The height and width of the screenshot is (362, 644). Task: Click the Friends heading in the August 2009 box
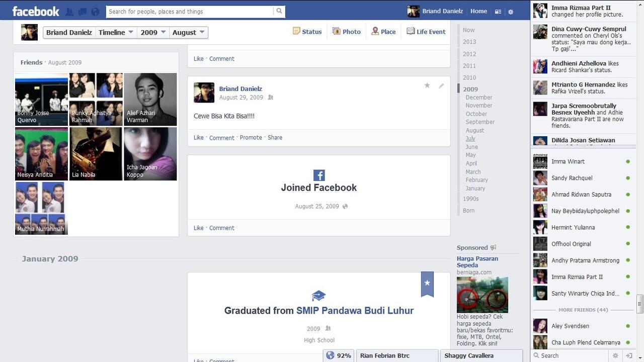(x=31, y=62)
